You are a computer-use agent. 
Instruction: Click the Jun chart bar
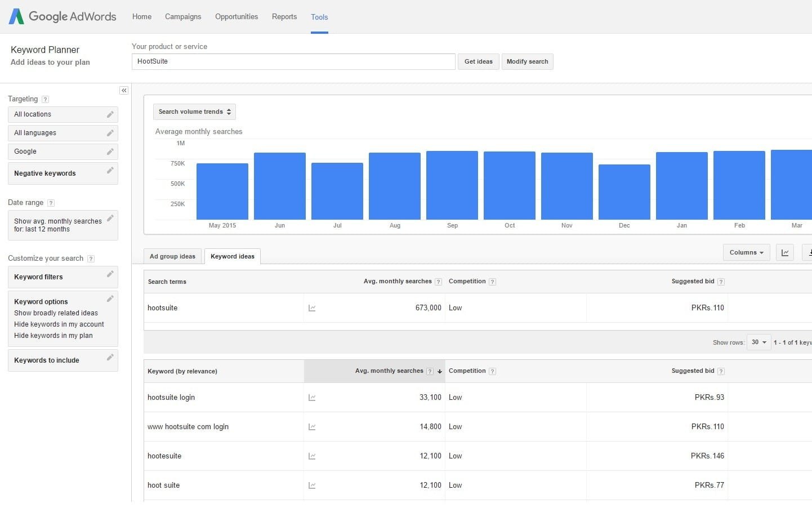pos(280,186)
